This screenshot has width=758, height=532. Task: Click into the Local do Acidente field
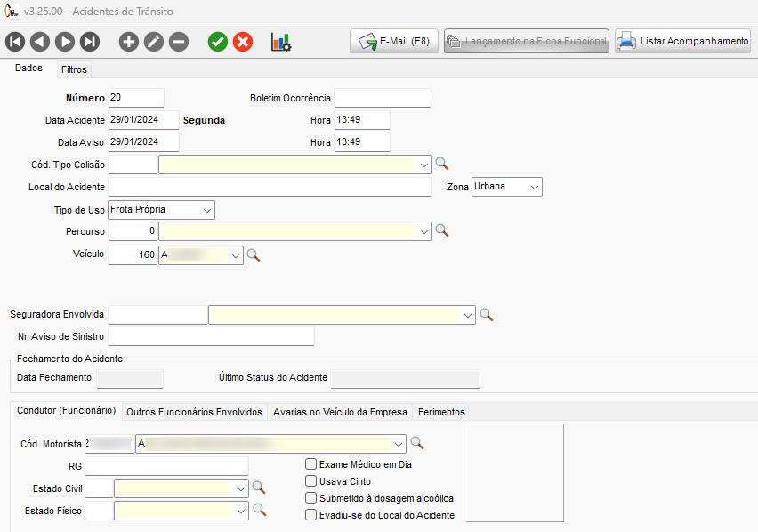(x=269, y=187)
